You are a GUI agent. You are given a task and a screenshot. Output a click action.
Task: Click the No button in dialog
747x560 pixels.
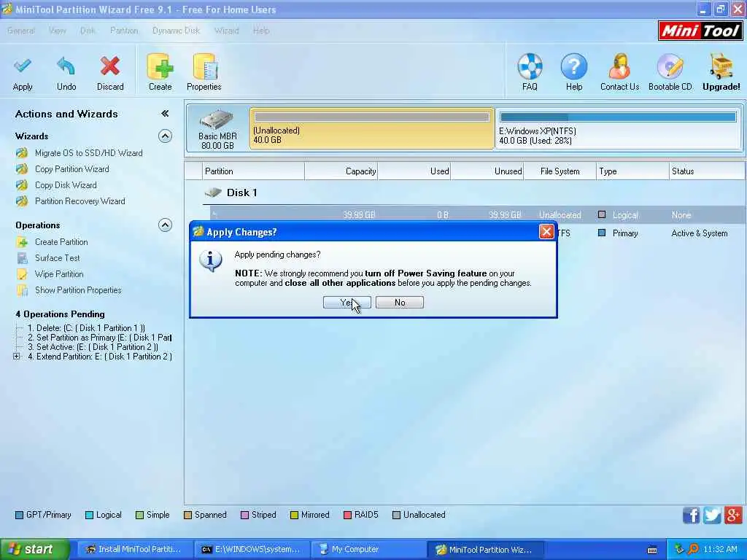399,303
